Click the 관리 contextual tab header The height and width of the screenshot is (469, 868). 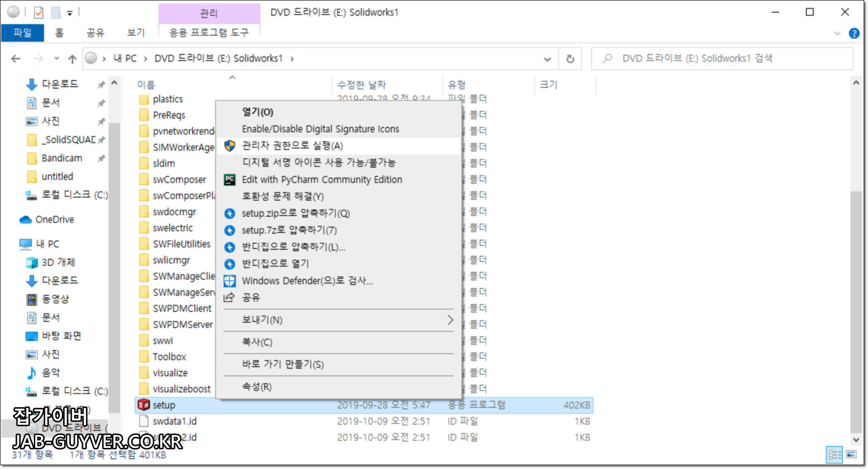[209, 13]
